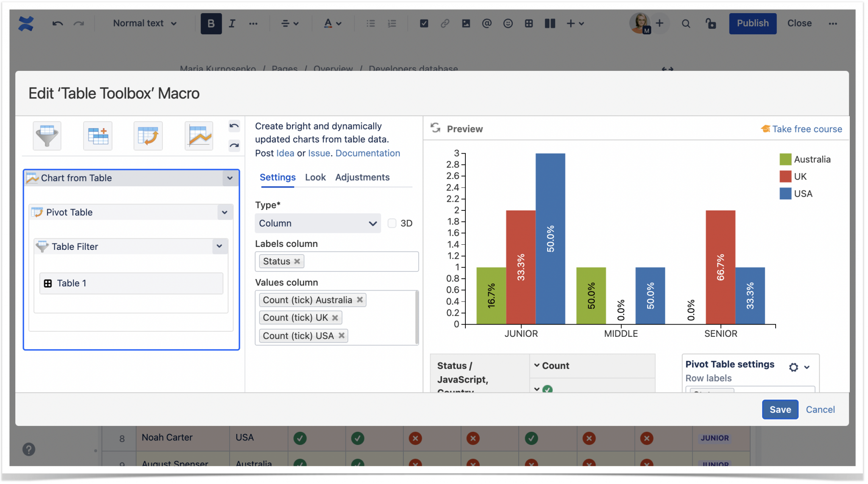Select the Chart from Table macro icon
Image resolution: width=868 pixels, height=484 pixels.
point(198,136)
